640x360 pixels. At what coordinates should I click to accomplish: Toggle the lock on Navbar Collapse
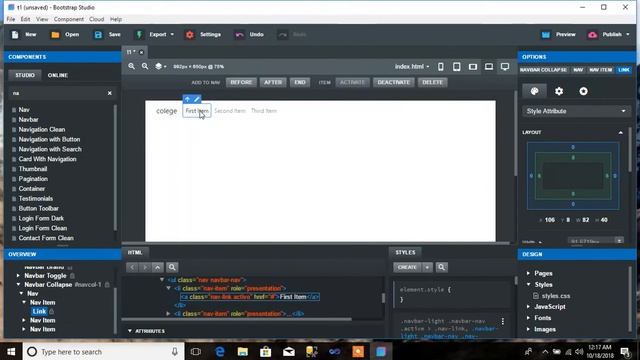tap(107, 284)
